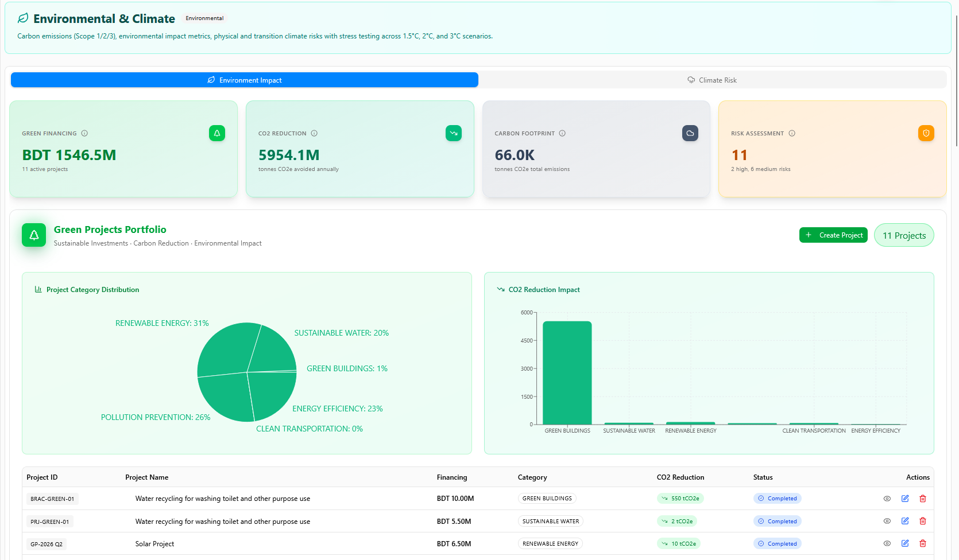Click the Green Buildings bar in chart
959x560 pixels.
tap(567, 373)
